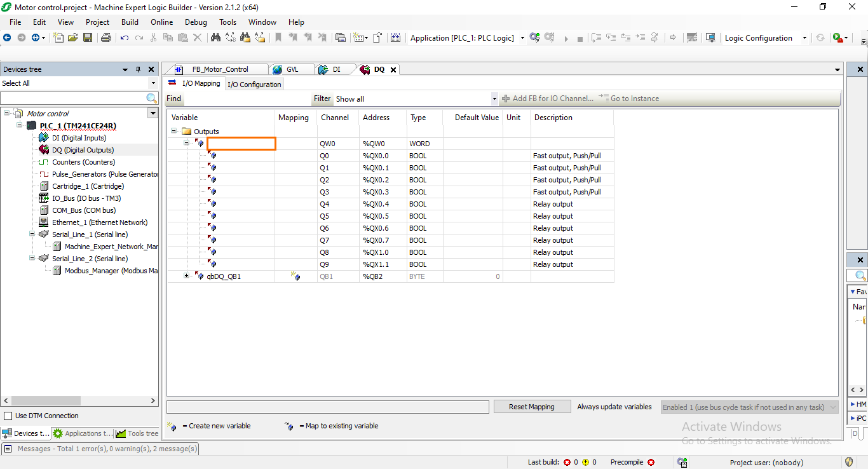Collapse the Outputs folder in I/O Mapping
The height and width of the screenshot is (469, 868).
point(173,131)
